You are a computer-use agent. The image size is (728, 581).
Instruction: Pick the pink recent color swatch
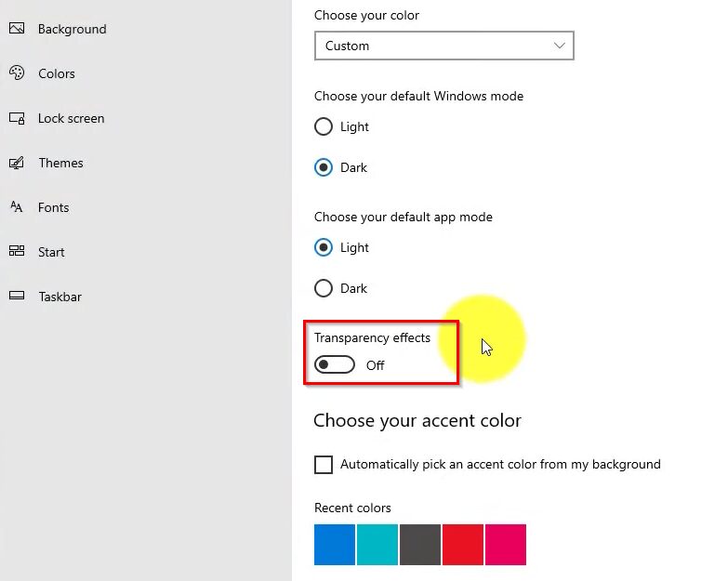coord(505,545)
